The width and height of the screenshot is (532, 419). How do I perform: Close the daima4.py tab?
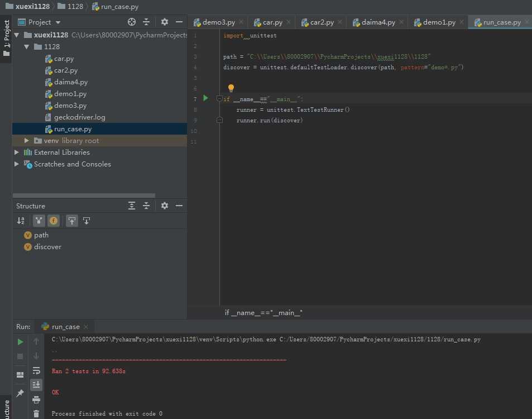pos(402,22)
